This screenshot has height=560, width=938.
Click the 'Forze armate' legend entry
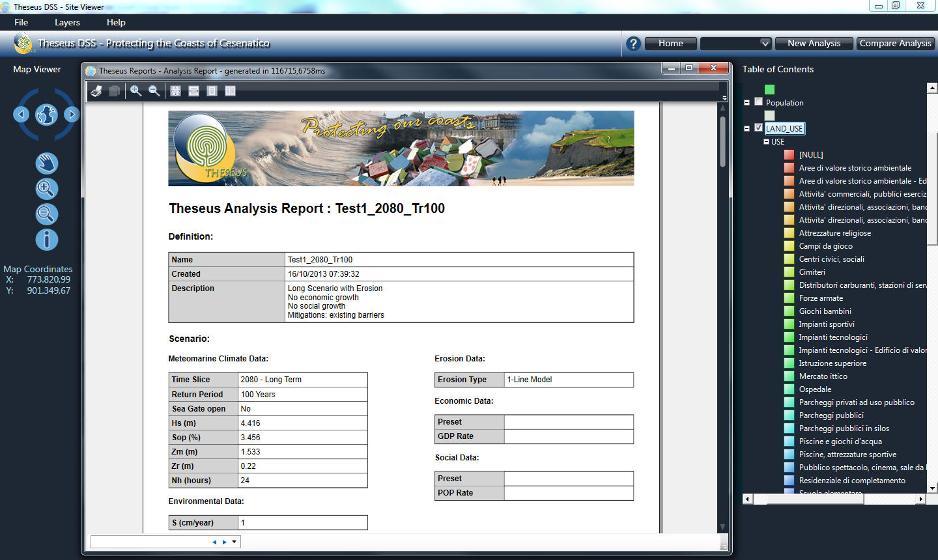[821, 298]
